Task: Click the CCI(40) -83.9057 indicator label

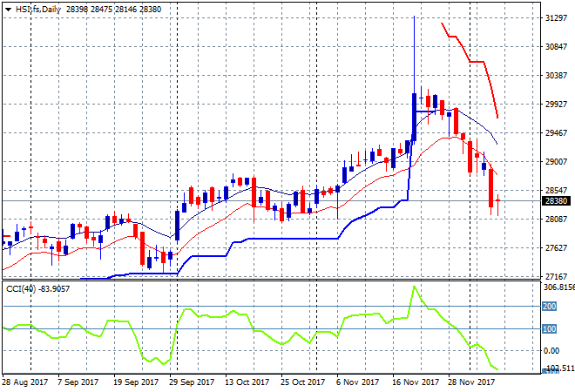Action: point(37,289)
